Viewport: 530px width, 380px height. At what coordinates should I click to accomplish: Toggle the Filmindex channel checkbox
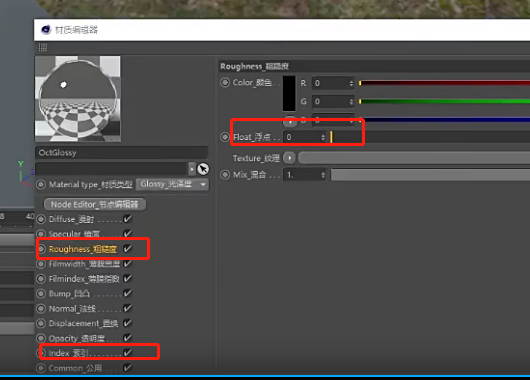pyautogui.click(x=127, y=279)
